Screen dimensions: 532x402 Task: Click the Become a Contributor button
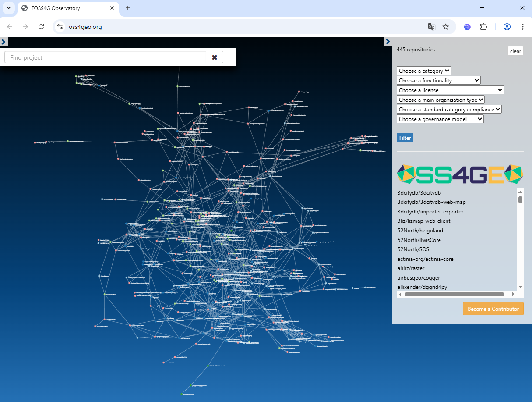[x=493, y=309]
